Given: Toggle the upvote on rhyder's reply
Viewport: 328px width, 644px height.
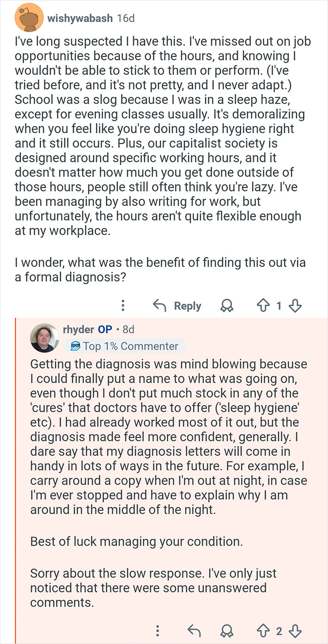Looking at the screenshot, I should pyautogui.click(x=263, y=631).
